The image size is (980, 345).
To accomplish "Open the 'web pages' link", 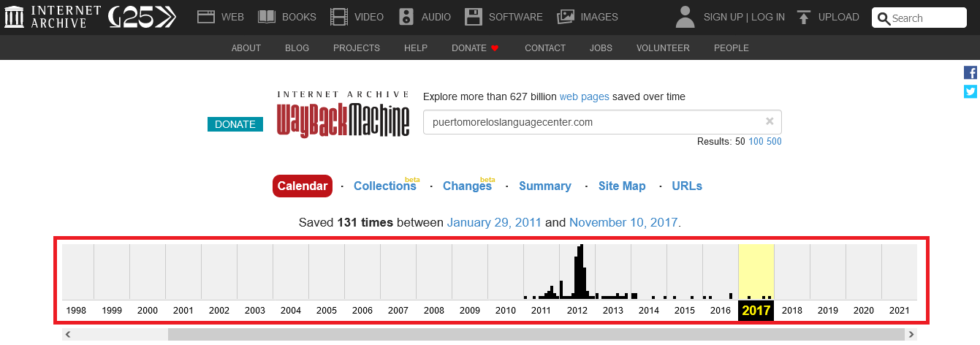I will click(585, 96).
